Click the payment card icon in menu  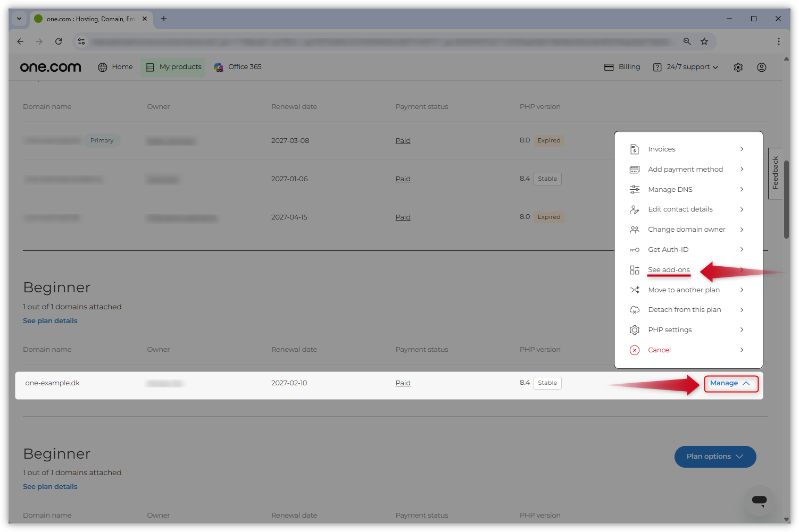635,170
